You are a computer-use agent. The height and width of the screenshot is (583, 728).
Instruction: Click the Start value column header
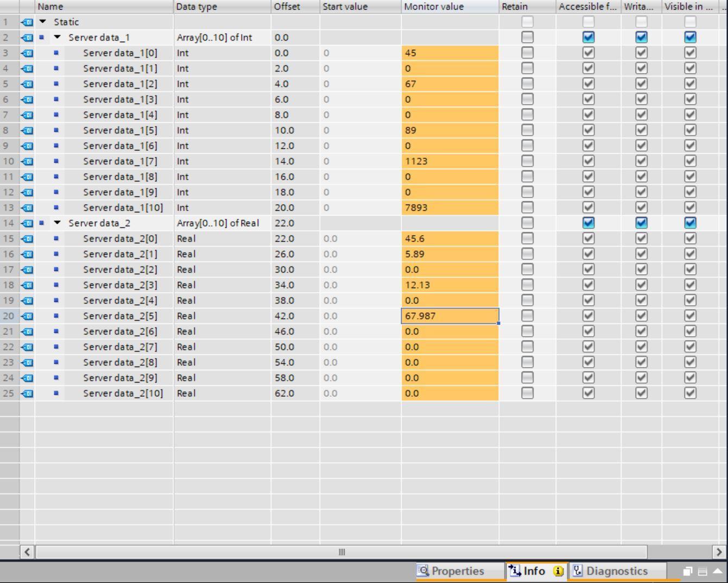[360, 7]
